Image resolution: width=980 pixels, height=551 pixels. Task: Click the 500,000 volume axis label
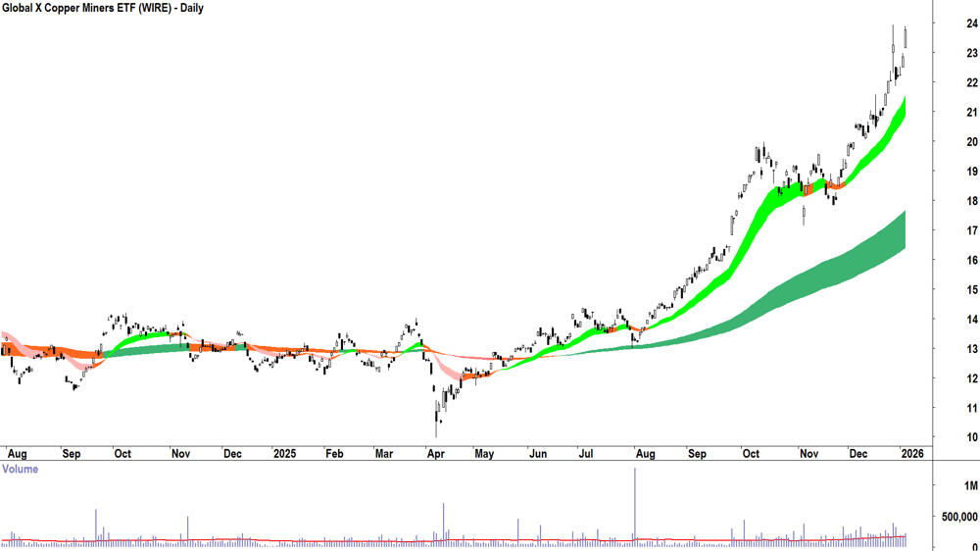tap(960, 517)
